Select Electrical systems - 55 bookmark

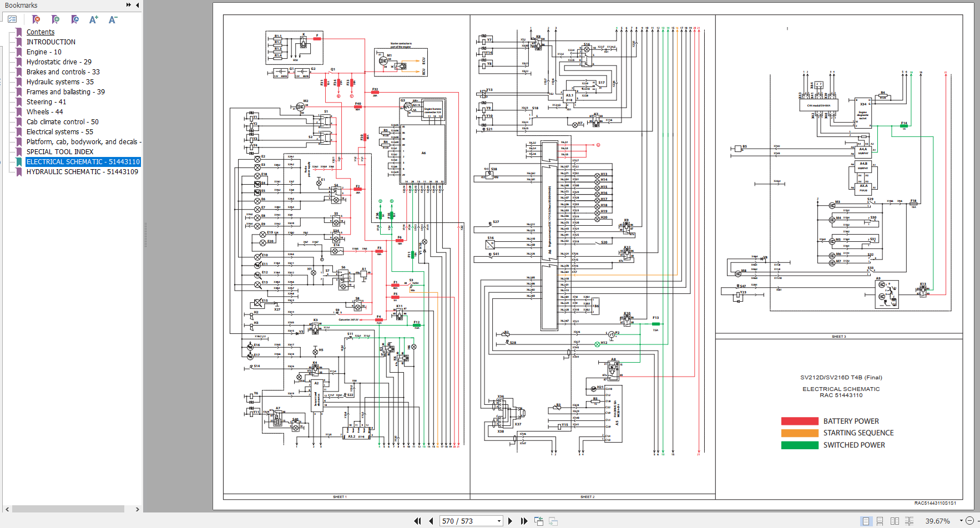60,132
